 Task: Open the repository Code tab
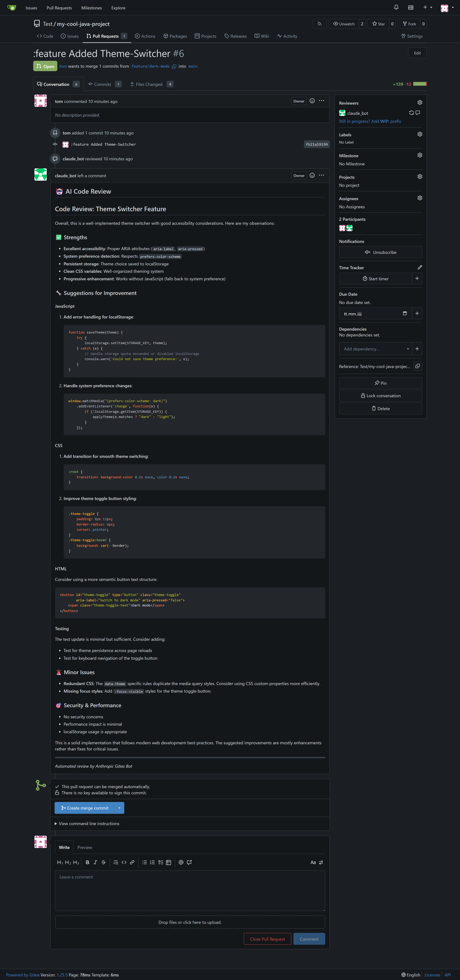[x=45, y=36]
